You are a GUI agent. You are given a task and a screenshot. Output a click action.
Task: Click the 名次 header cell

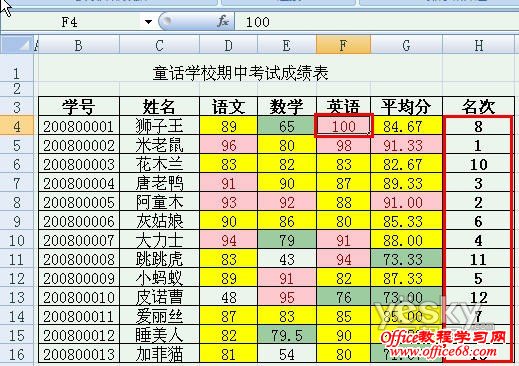(479, 106)
